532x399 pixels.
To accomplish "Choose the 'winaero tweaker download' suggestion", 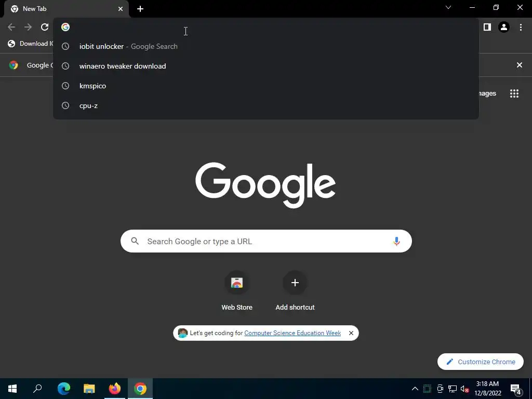I will (x=265, y=66).
